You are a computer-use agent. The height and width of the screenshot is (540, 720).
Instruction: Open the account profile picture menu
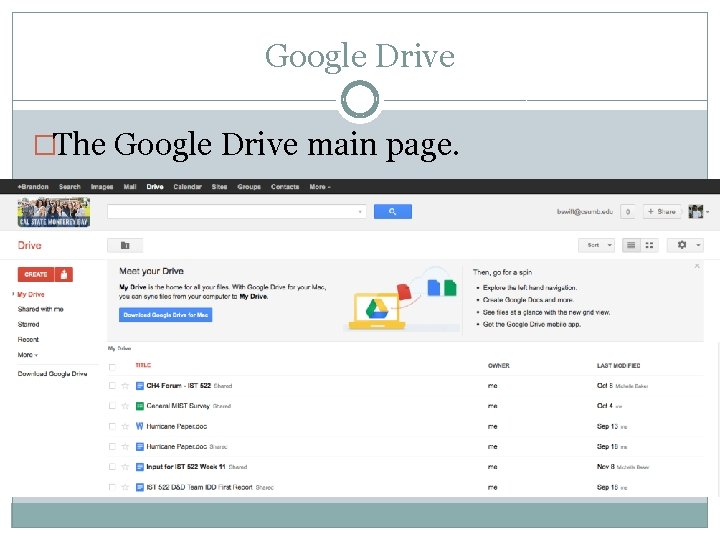(x=698, y=212)
